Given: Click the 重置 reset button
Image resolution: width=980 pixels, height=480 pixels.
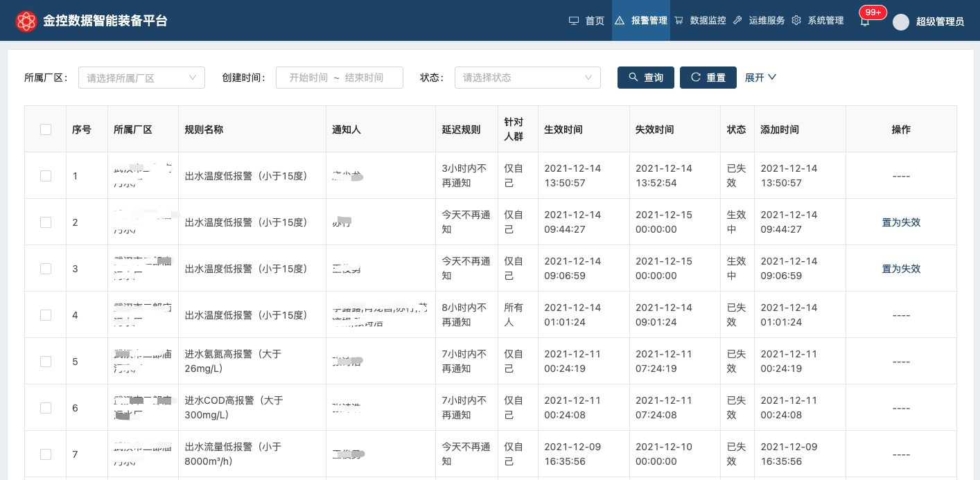Looking at the screenshot, I should pyautogui.click(x=708, y=78).
